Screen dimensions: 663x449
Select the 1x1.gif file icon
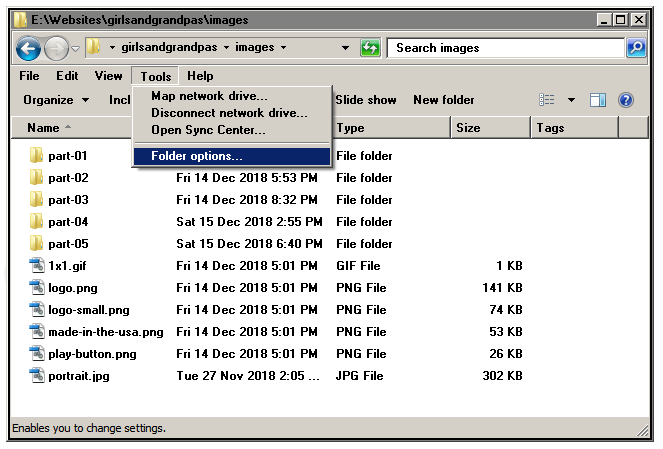tap(37, 266)
